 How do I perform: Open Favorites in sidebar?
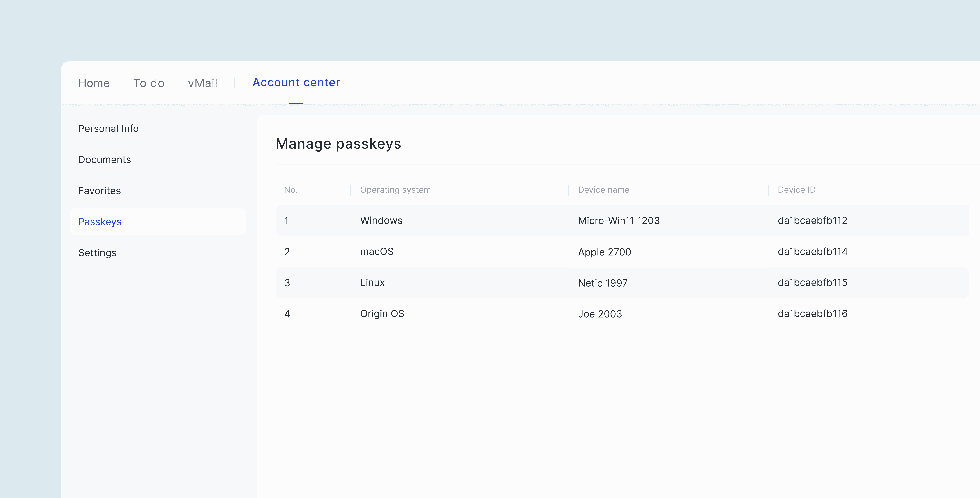99,191
